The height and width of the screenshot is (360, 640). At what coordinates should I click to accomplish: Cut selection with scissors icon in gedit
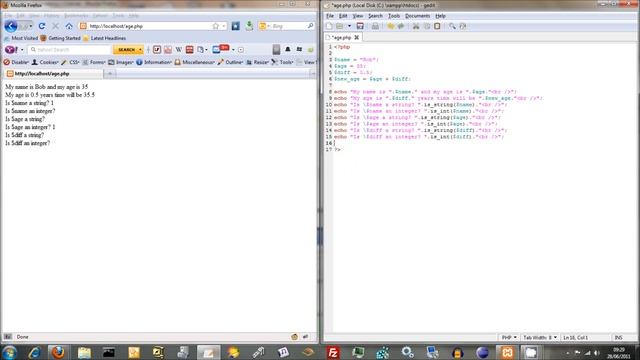click(416, 26)
